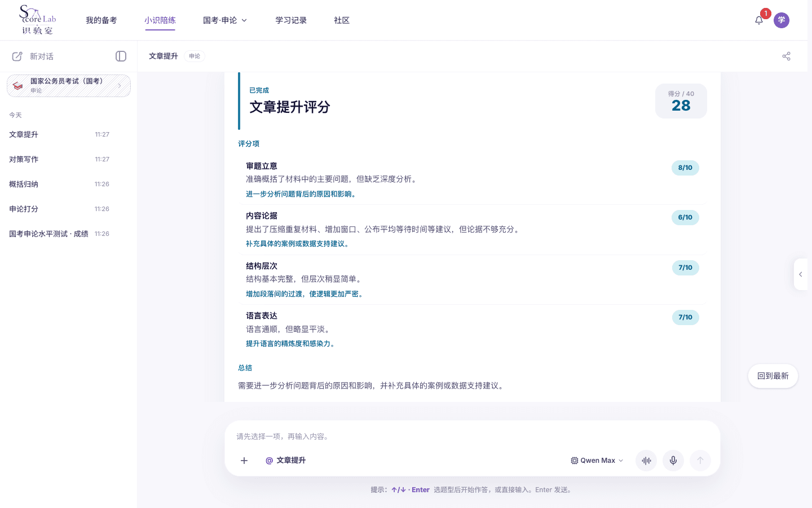Open the 申论打分 conversation

pyautogui.click(x=59, y=209)
